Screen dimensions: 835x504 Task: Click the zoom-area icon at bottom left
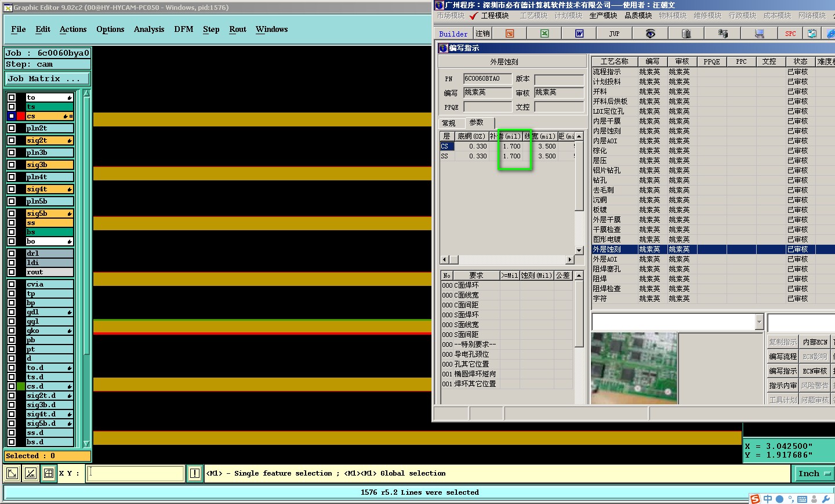12,473
